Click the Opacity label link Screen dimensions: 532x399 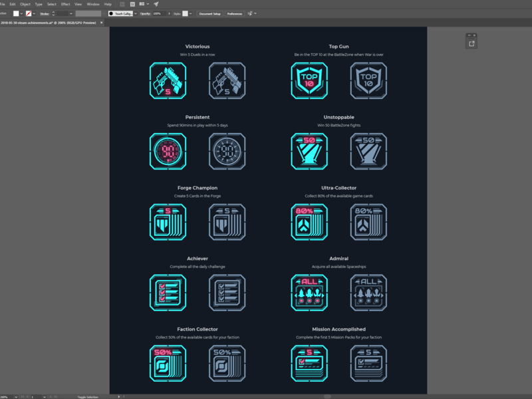point(145,13)
